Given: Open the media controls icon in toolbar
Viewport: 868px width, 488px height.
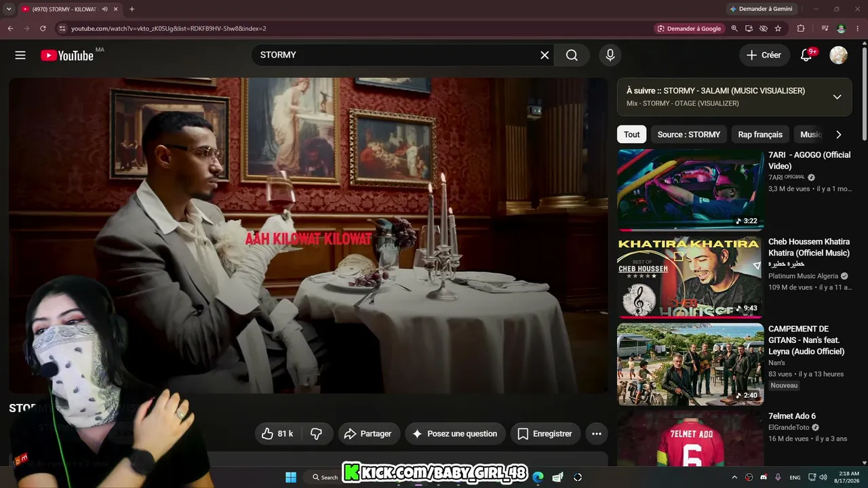Looking at the screenshot, I should pyautogui.click(x=825, y=28).
